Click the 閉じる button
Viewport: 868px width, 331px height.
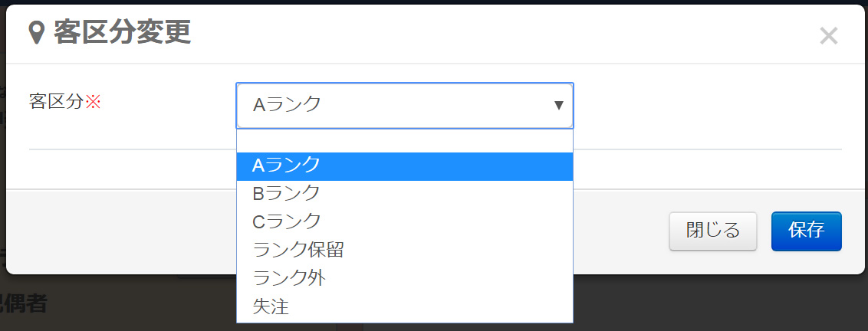tap(712, 231)
